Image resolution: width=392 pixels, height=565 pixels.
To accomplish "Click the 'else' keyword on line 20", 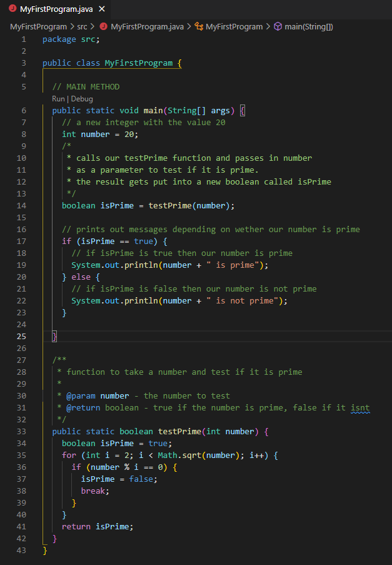I will point(81,277).
